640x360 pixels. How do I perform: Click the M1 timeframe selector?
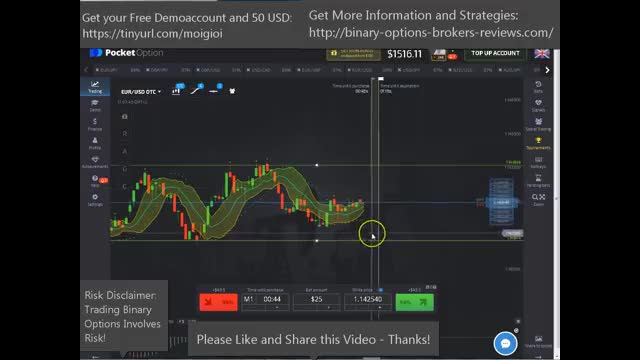click(248, 299)
